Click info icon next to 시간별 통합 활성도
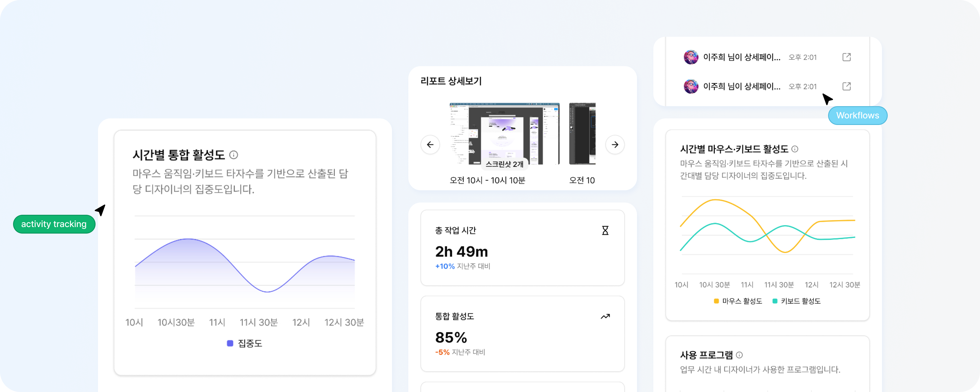 234,155
